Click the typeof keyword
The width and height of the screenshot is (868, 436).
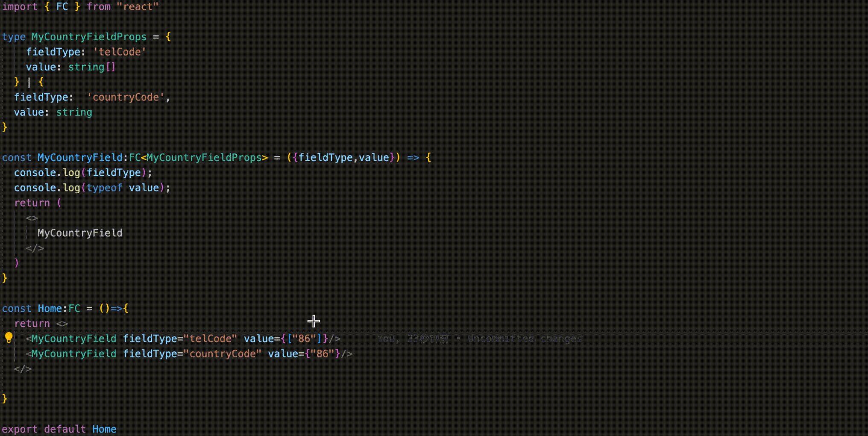[104, 188]
